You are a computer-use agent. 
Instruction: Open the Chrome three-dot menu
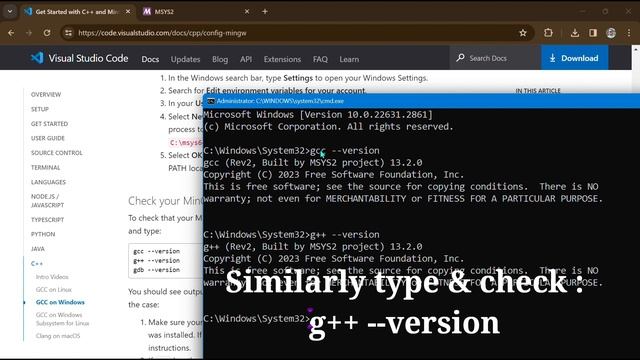coord(629,33)
